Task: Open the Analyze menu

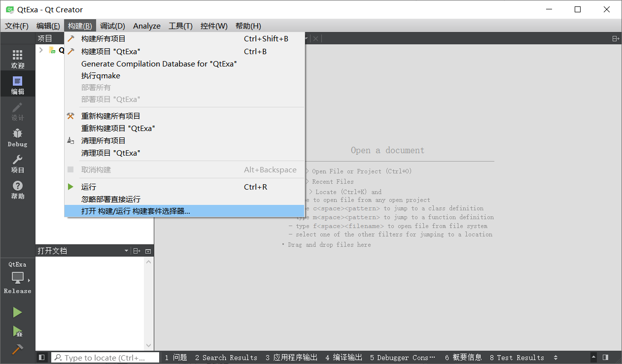Action: pyautogui.click(x=147, y=26)
